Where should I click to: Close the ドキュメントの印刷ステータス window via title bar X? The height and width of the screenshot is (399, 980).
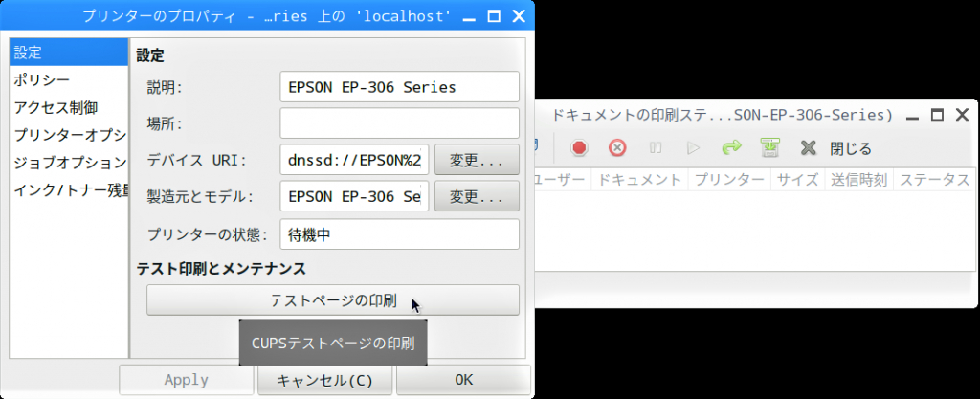[961, 115]
